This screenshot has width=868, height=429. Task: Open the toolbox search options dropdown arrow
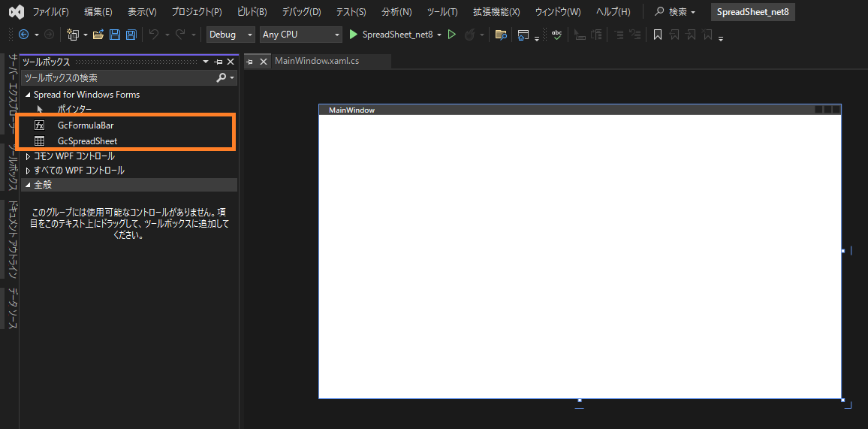(x=233, y=79)
